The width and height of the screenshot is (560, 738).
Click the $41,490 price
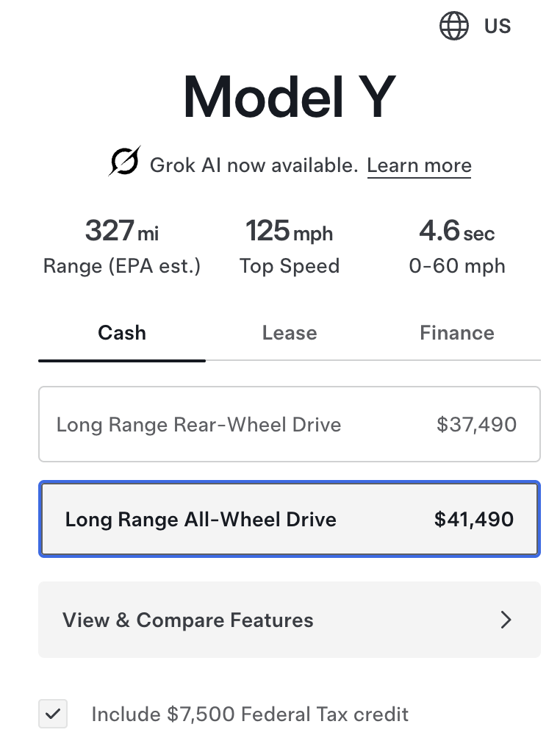pyautogui.click(x=474, y=520)
